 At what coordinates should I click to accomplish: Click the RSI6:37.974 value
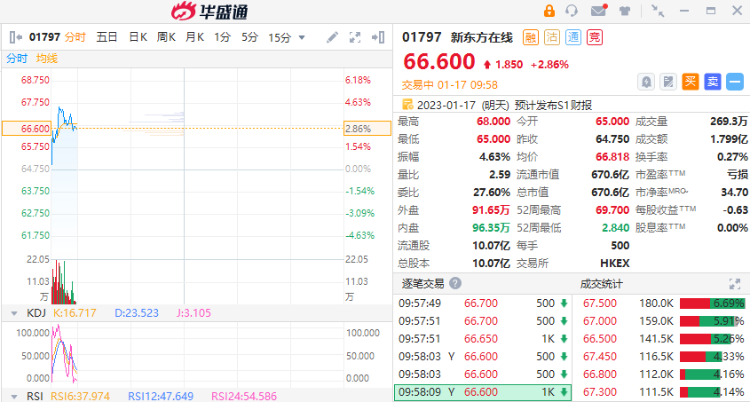click(x=80, y=396)
